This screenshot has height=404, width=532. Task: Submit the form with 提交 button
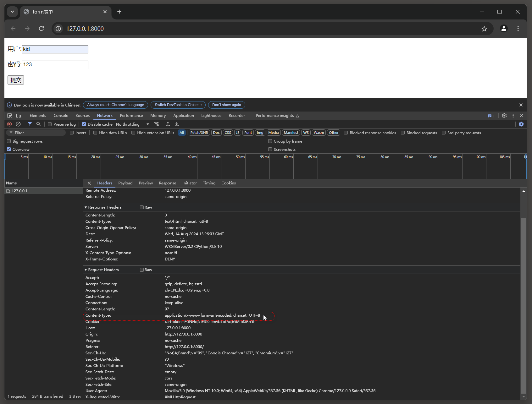(16, 80)
